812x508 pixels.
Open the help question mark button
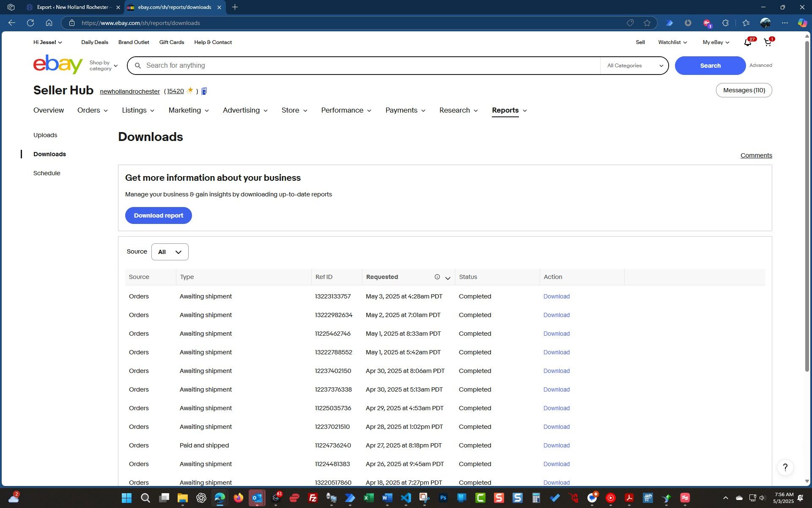785,467
